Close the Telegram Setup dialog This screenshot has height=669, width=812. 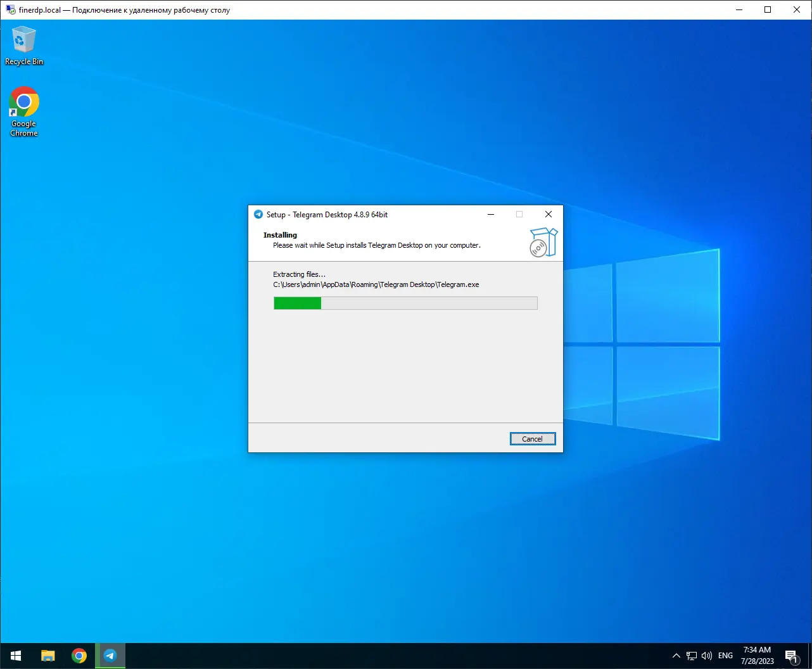pyautogui.click(x=549, y=214)
